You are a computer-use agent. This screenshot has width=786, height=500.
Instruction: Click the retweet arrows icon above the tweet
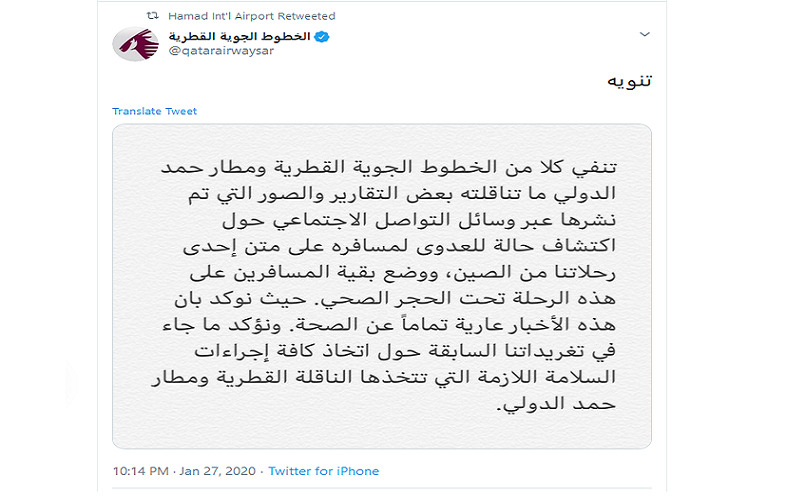(152, 16)
